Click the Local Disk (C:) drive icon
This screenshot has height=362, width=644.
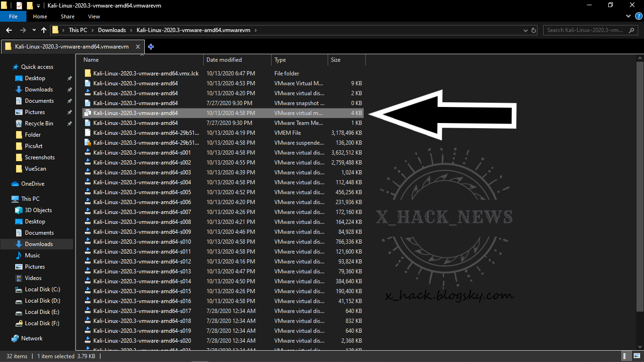pyautogui.click(x=19, y=289)
